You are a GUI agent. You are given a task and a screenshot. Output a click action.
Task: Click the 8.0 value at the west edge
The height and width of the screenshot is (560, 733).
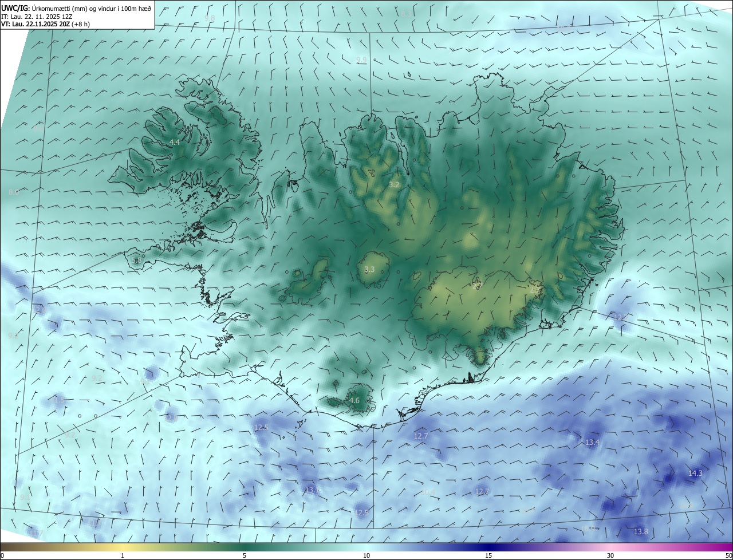(14, 192)
